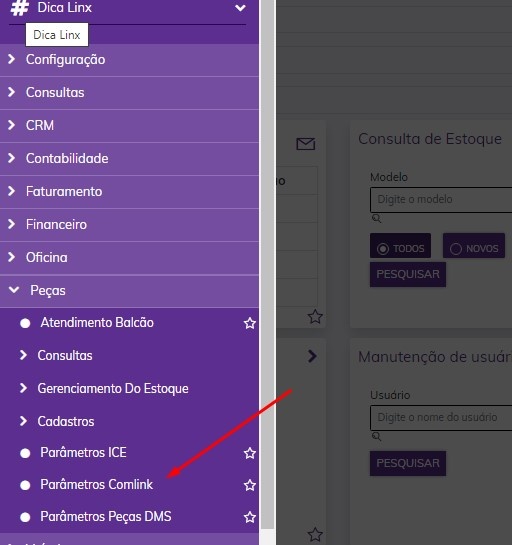This screenshot has height=545, width=512.
Task: Favorite Atendimento Balcão with its star icon
Action: click(250, 323)
